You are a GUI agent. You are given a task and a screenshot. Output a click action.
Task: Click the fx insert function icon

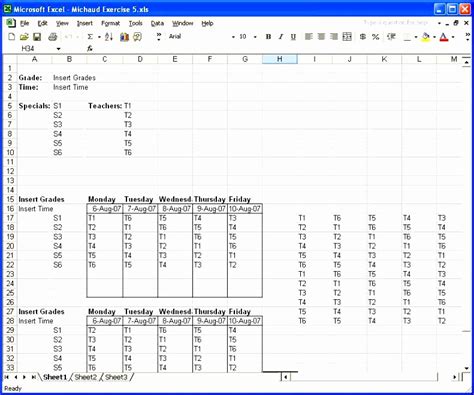pyautogui.click(x=90, y=49)
